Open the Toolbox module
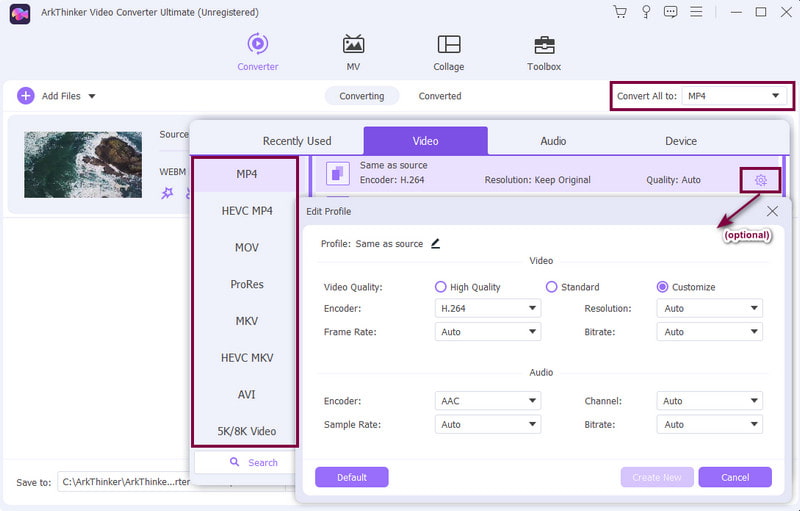The height and width of the screenshot is (511, 800). [x=544, y=52]
